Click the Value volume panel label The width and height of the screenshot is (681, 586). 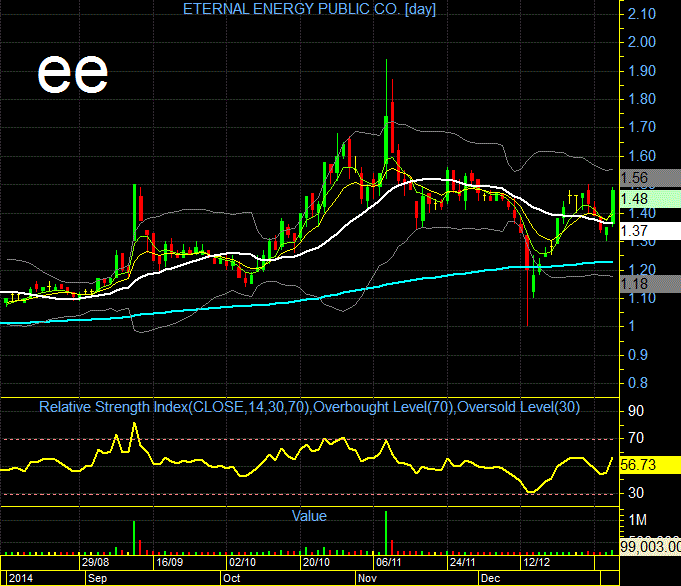[x=309, y=516]
